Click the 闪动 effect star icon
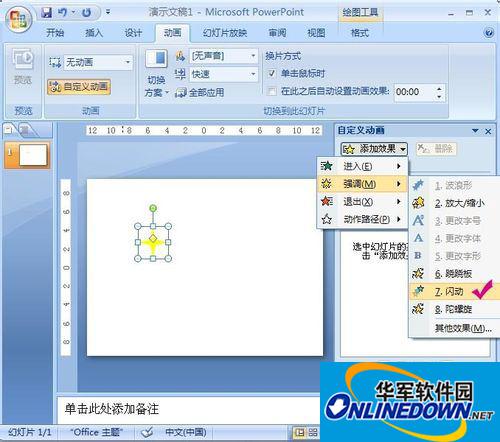 418,291
